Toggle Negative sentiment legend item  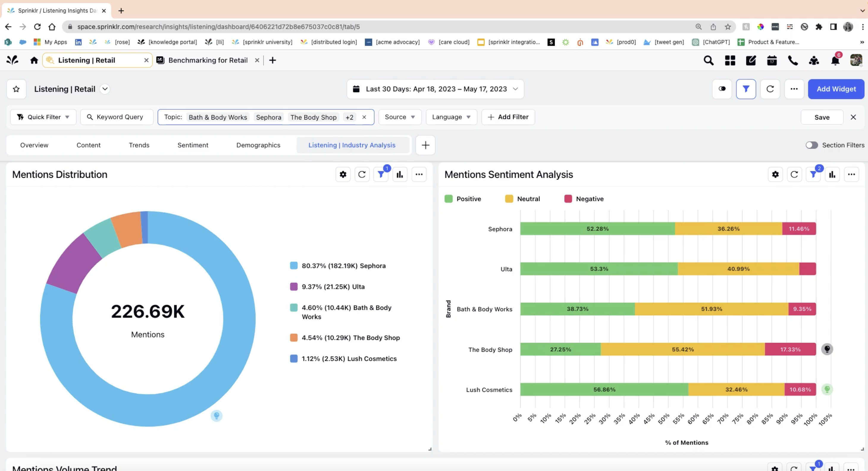pos(584,199)
